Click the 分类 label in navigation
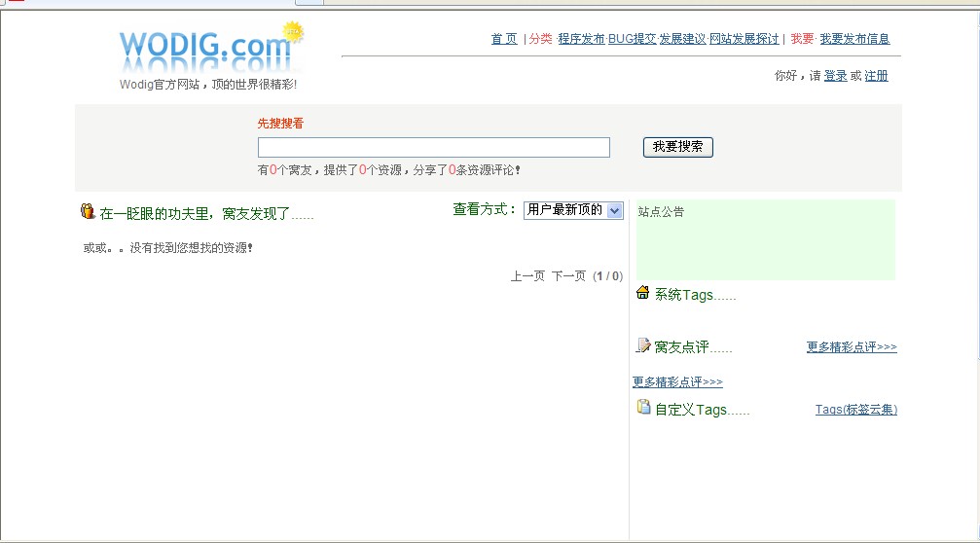The image size is (980, 543). click(541, 39)
